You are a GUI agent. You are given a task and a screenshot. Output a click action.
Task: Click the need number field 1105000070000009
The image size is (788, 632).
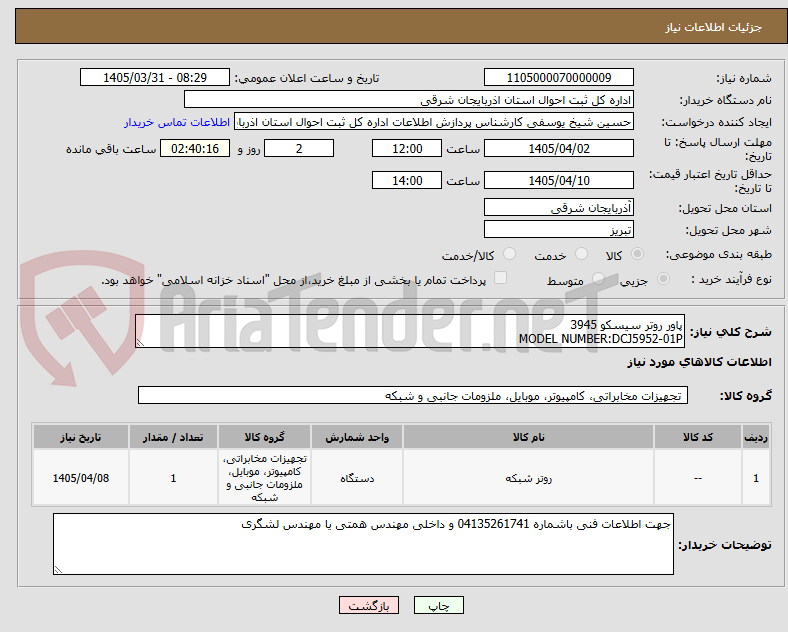coord(558,77)
